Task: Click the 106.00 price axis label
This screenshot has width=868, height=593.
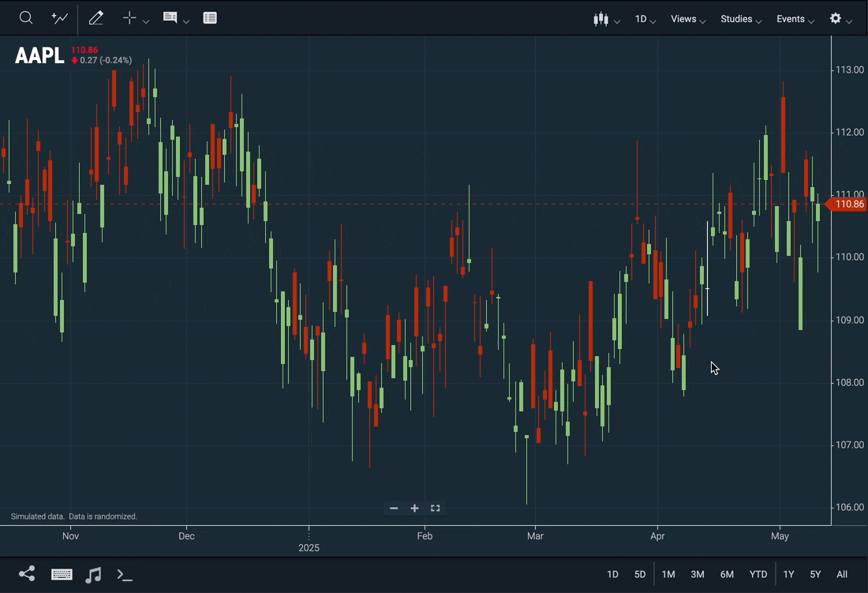Action: (850, 507)
